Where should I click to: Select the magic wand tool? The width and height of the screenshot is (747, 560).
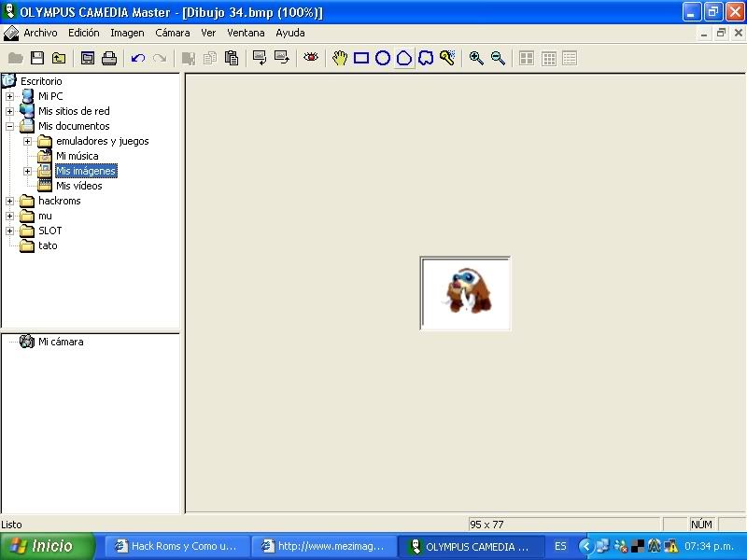pyautogui.click(x=447, y=58)
